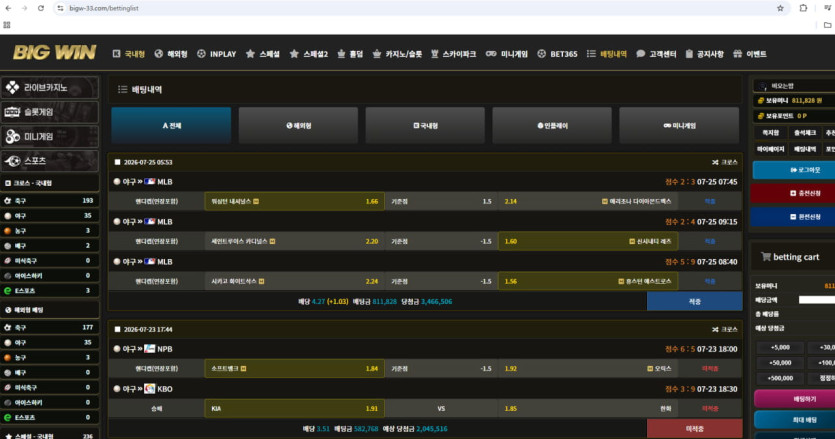Select 축구 with count 193

click(x=50, y=201)
